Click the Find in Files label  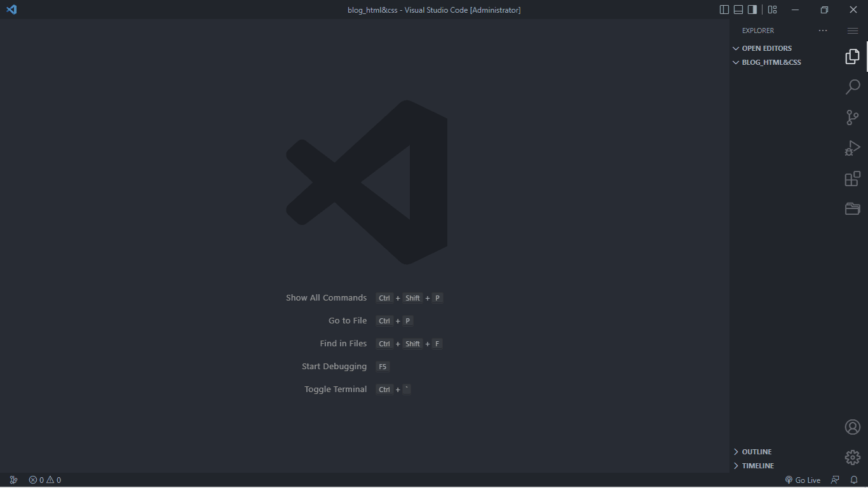tap(343, 343)
